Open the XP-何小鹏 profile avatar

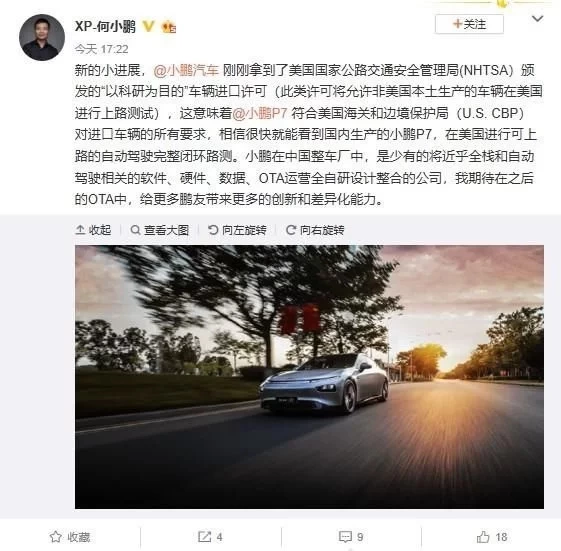42,37
